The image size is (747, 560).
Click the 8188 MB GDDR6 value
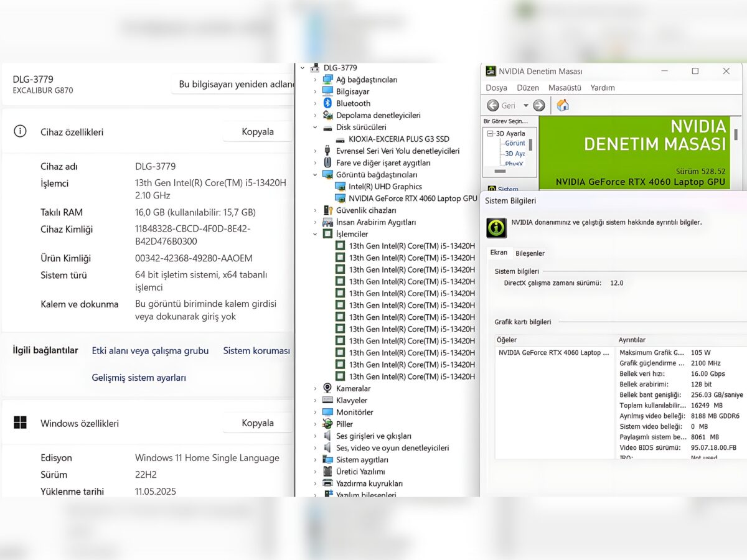[715, 416]
